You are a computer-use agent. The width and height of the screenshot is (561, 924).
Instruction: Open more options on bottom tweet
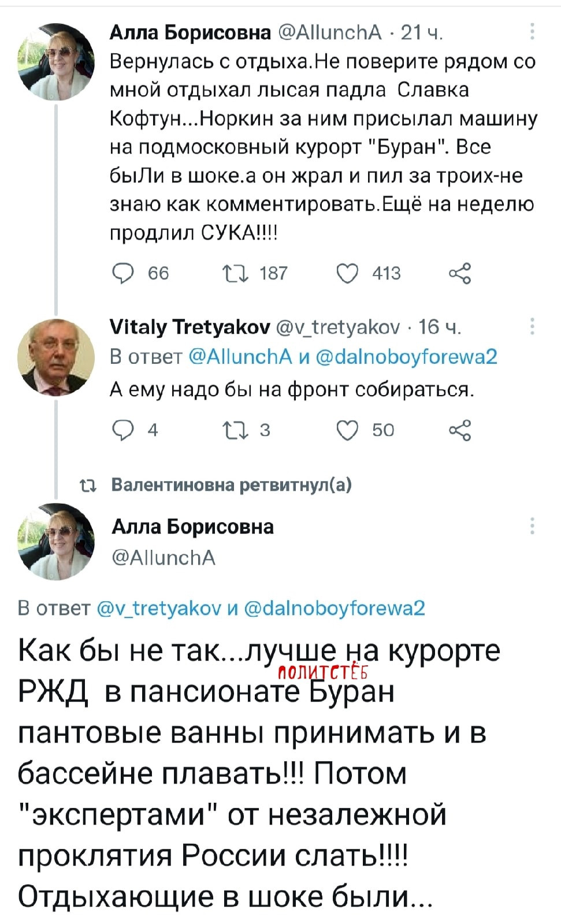coord(532,526)
